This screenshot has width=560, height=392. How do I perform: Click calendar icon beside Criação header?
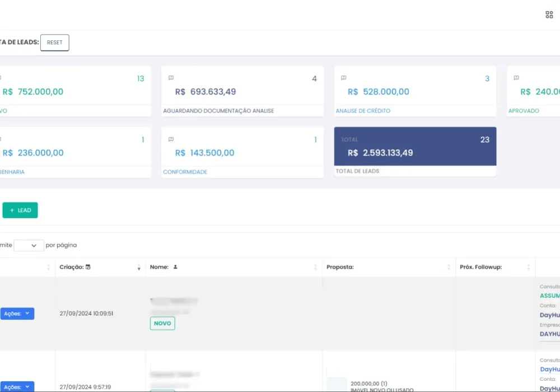[88, 267]
